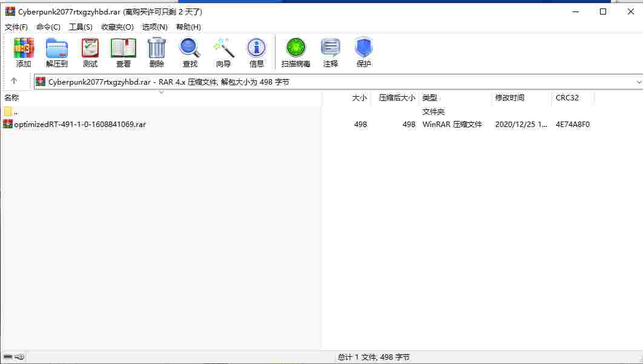
Task: Minimize the WinRAR window
Action: [x=576, y=11]
